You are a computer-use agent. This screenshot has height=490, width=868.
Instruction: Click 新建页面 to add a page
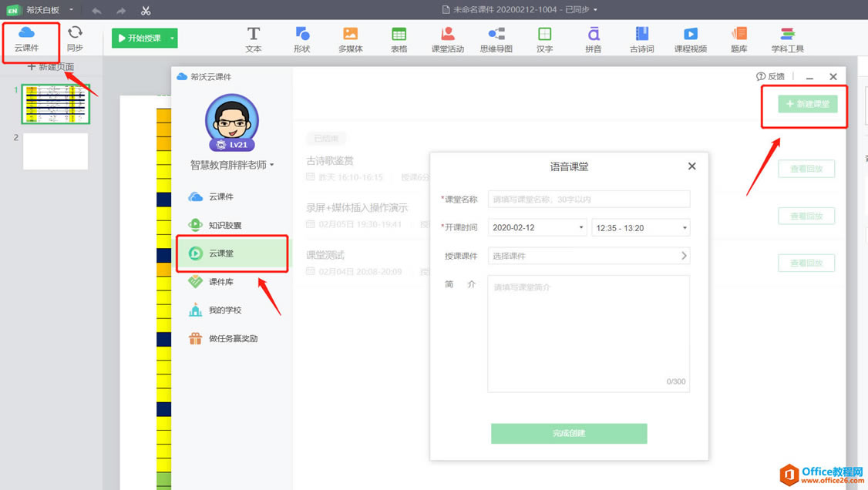pyautogui.click(x=50, y=67)
